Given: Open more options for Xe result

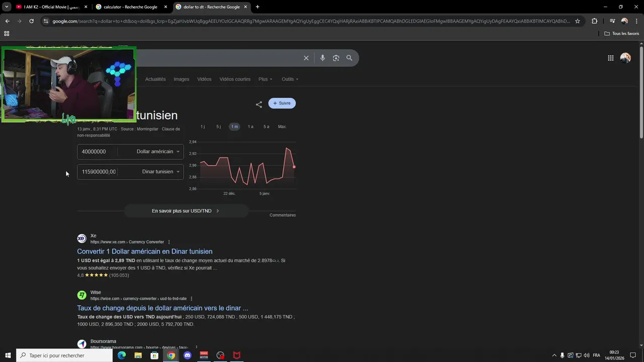Looking at the screenshot, I should [169, 242].
